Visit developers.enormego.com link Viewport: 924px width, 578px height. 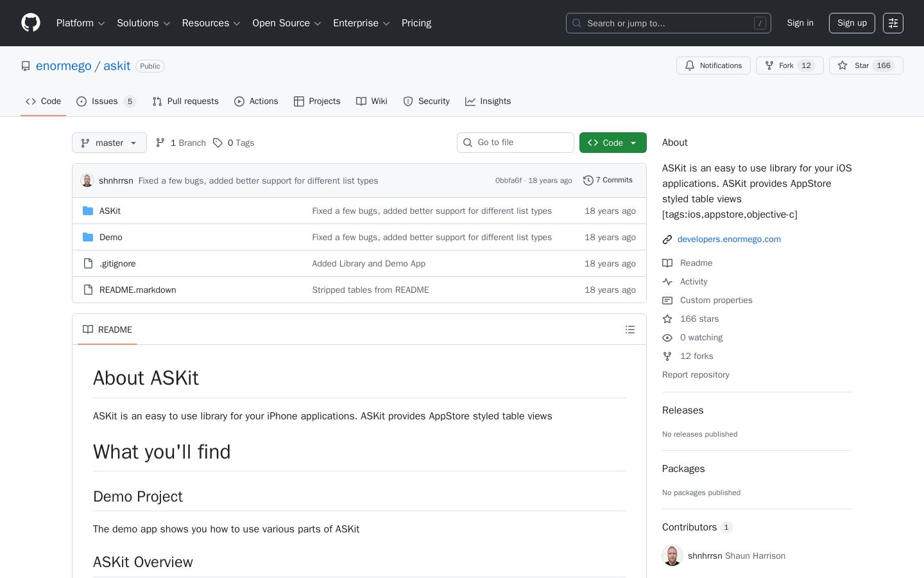(729, 239)
